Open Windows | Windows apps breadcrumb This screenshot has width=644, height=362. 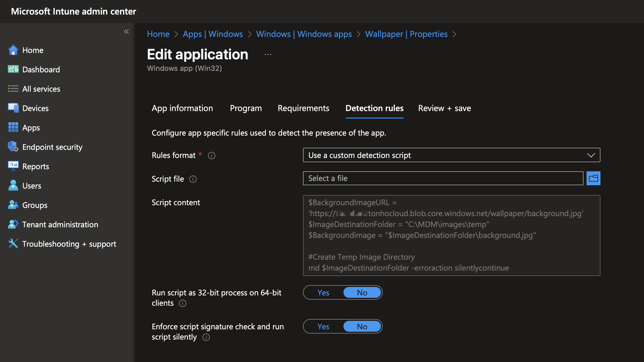click(304, 34)
